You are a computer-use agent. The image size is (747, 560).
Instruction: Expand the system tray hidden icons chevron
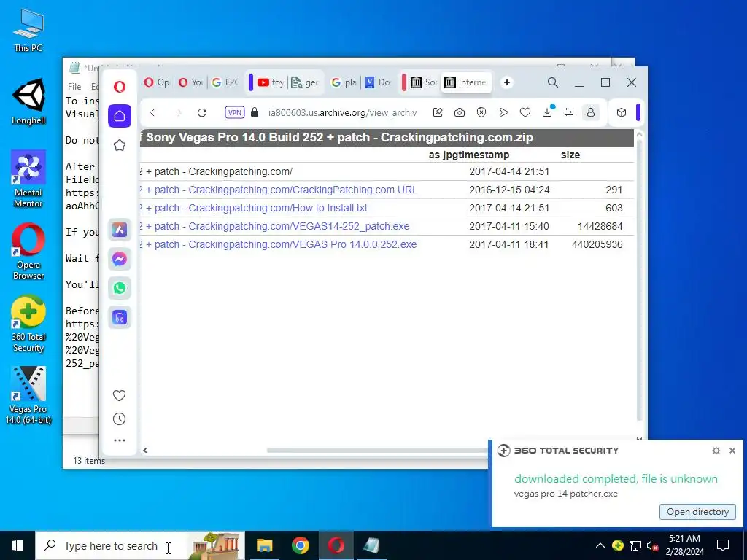coord(600,545)
